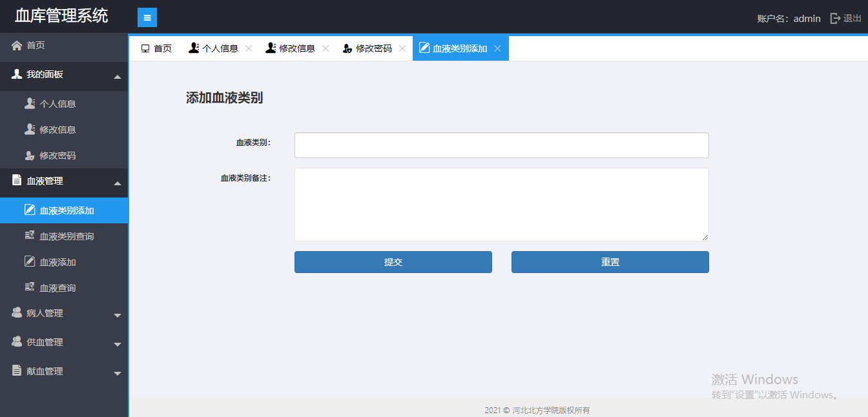Open 血液添加 in the sidebar
The height and width of the screenshot is (417, 868).
coord(64,262)
